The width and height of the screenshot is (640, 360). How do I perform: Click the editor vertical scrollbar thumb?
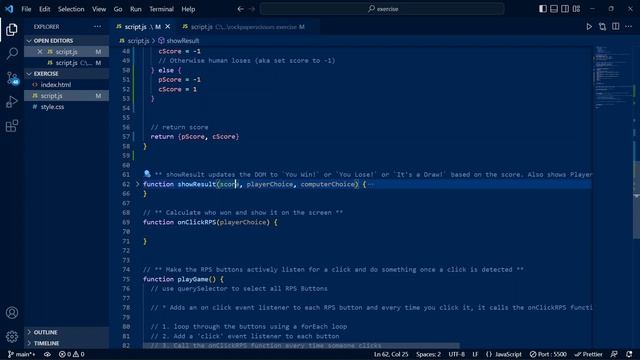[636, 200]
